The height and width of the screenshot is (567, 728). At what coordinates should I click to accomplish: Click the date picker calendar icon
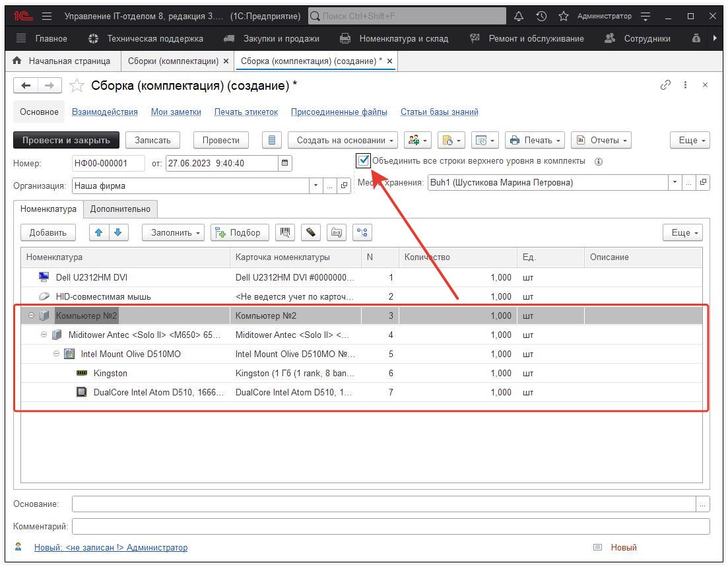click(284, 163)
